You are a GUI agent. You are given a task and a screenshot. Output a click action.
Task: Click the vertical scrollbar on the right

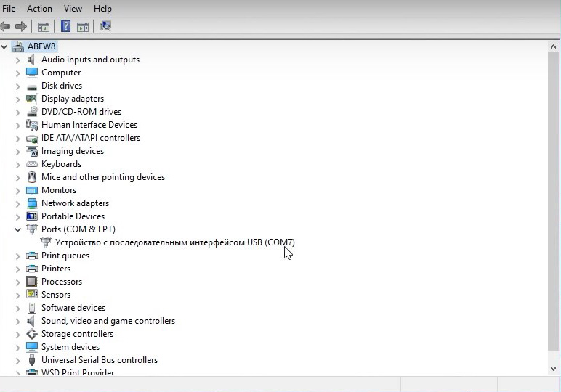[x=554, y=203]
